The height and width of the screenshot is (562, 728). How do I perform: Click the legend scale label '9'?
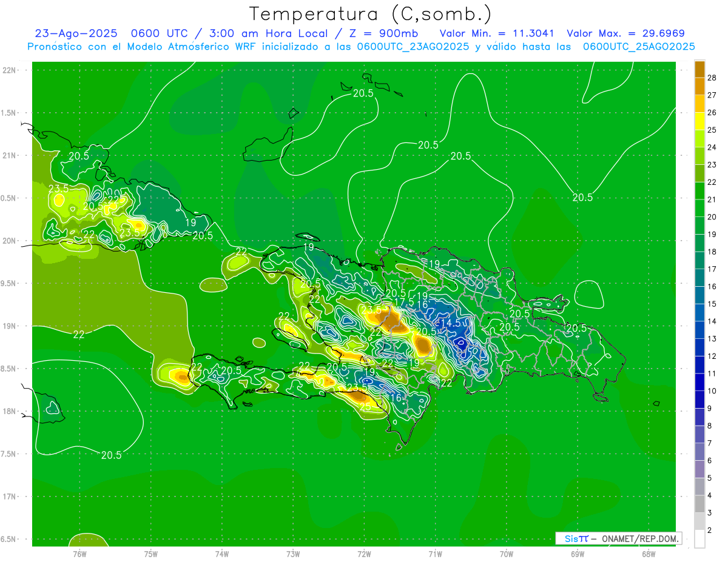(710, 409)
